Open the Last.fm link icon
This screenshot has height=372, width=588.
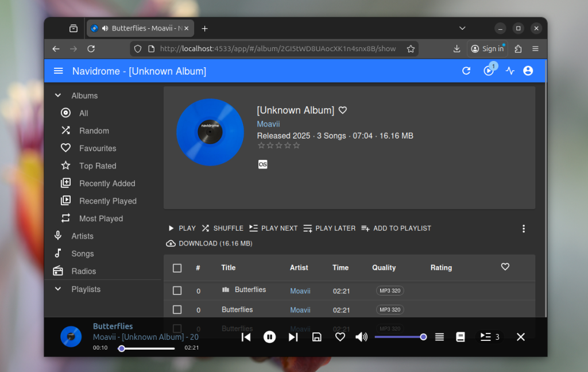tap(262, 164)
